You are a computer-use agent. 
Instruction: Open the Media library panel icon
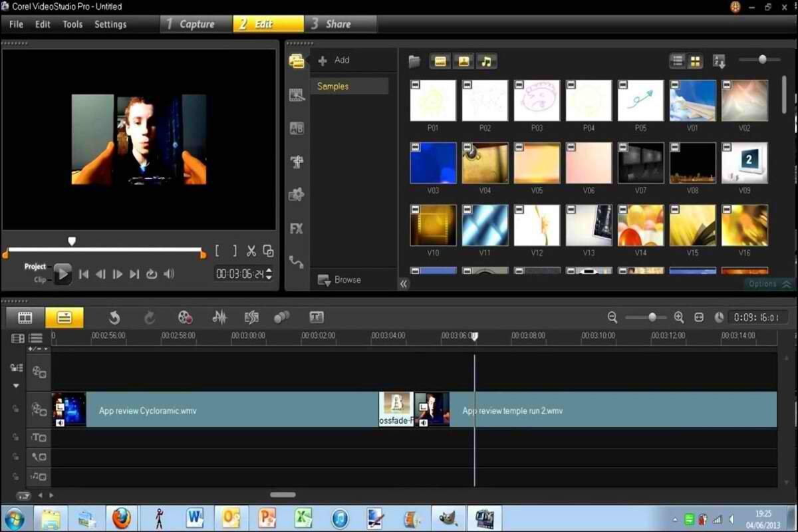(297, 61)
